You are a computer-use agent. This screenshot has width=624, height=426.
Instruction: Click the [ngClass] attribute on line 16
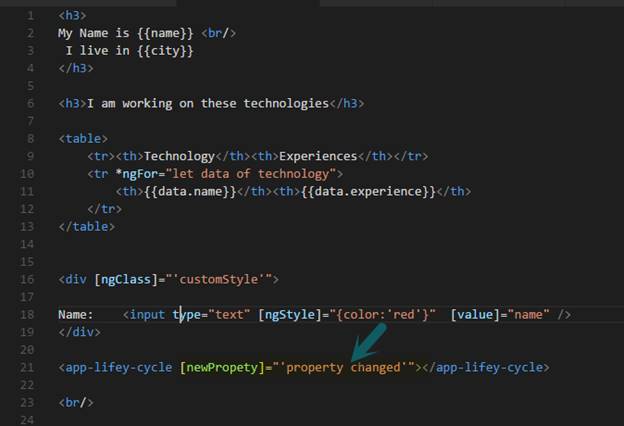126,279
